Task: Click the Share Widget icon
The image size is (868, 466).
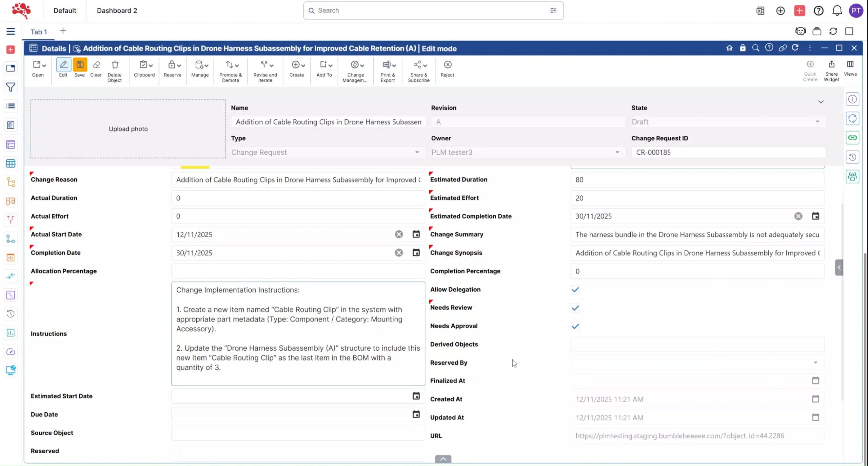Action: point(831,64)
